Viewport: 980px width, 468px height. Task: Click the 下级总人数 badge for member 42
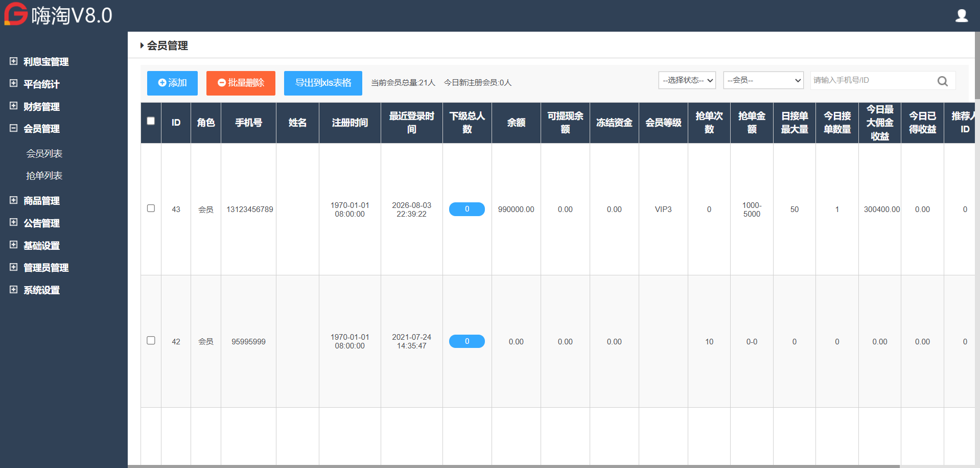(467, 341)
